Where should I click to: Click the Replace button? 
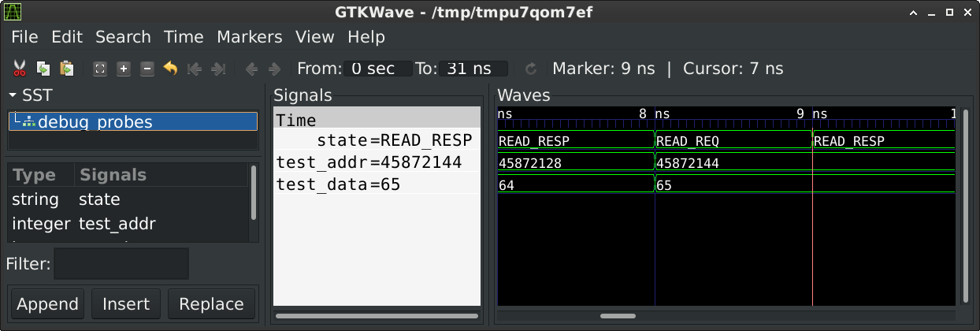coord(211,304)
